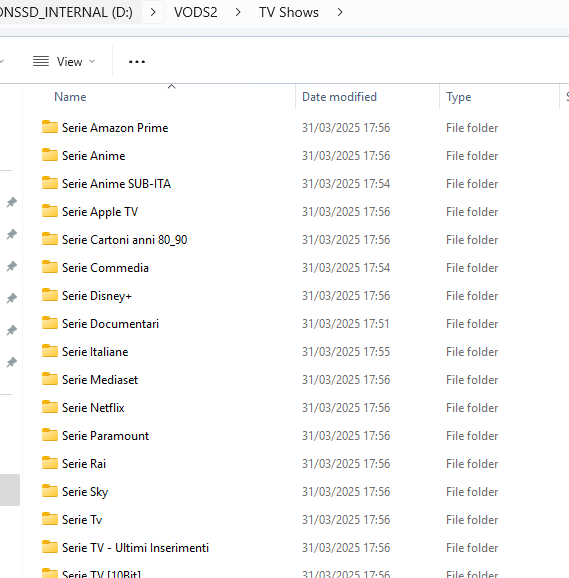This screenshot has height=578, width=569.
Task: Sort by the Date modified column header
Action: [339, 97]
